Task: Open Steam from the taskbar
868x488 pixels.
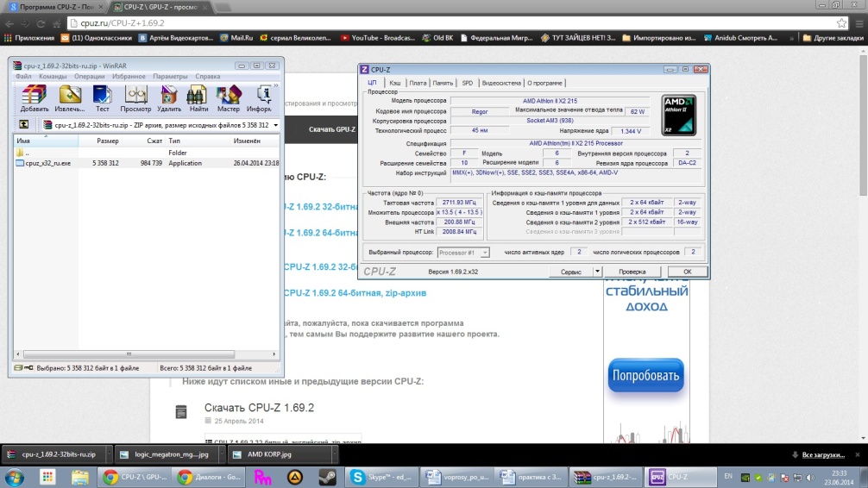Action: 327,477
